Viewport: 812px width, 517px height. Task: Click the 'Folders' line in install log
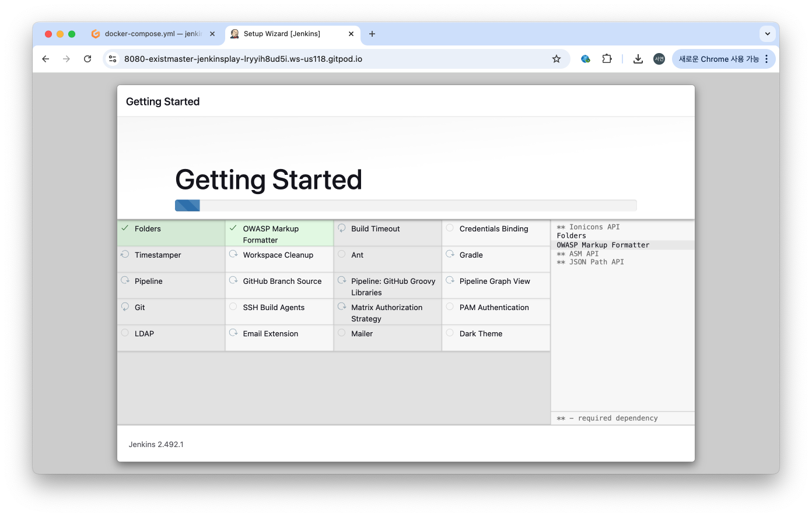point(571,235)
